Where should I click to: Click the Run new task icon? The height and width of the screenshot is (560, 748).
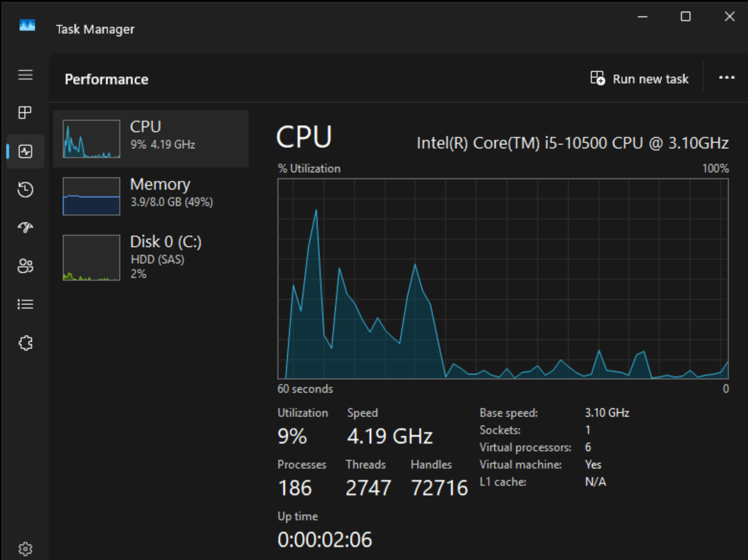pyautogui.click(x=598, y=78)
